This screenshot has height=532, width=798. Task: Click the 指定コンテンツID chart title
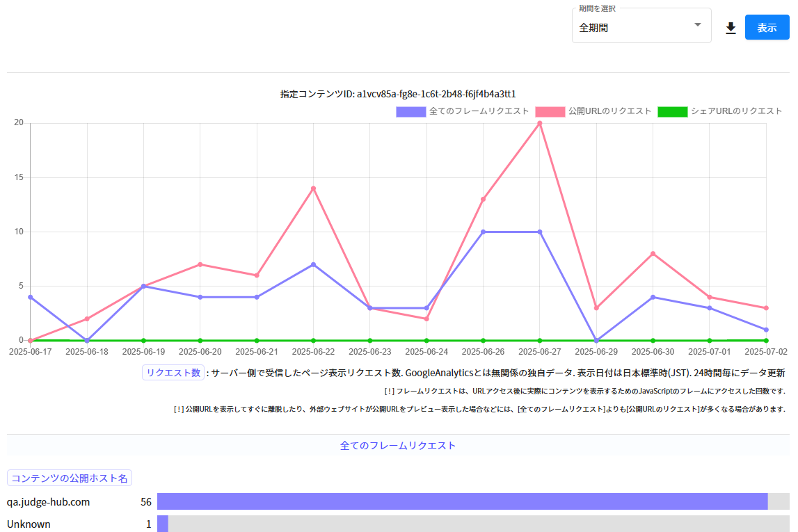398,94
